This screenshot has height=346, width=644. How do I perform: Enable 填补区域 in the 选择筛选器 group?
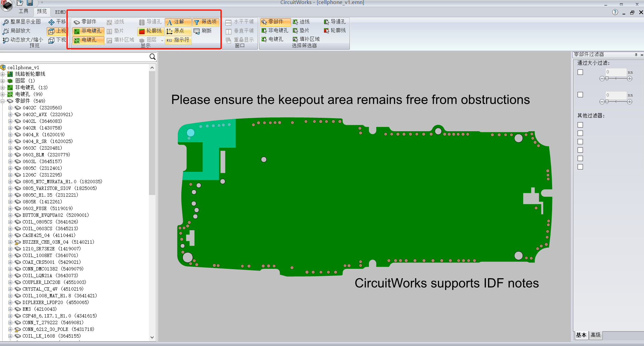click(306, 39)
